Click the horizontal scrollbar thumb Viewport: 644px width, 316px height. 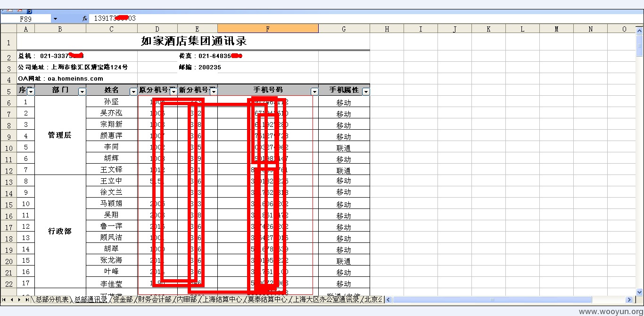(492, 299)
